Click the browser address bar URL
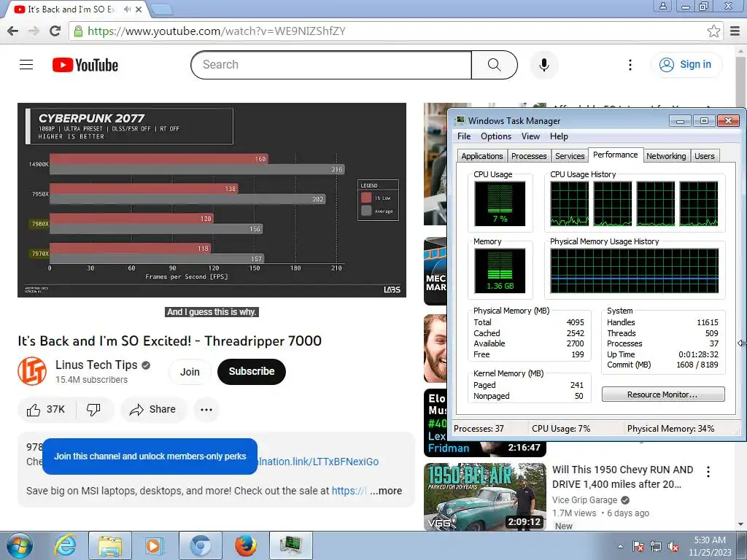This screenshot has height=560, width=747. tap(216, 31)
